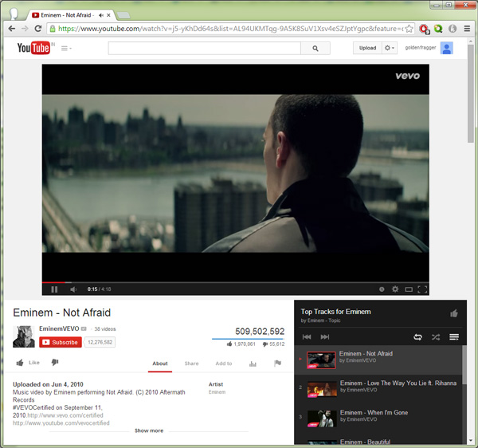Select the Add to tab
The width and height of the screenshot is (478, 448).
224,364
